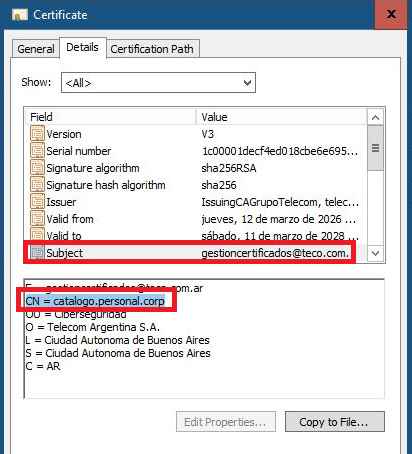Close the Certificate dialog

[x=391, y=14]
